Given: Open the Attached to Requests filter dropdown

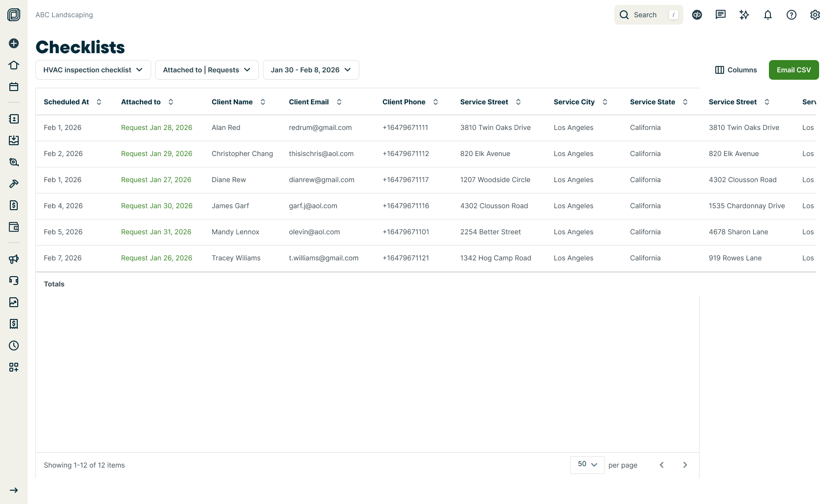Looking at the screenshot, I should tap(207, 70).
